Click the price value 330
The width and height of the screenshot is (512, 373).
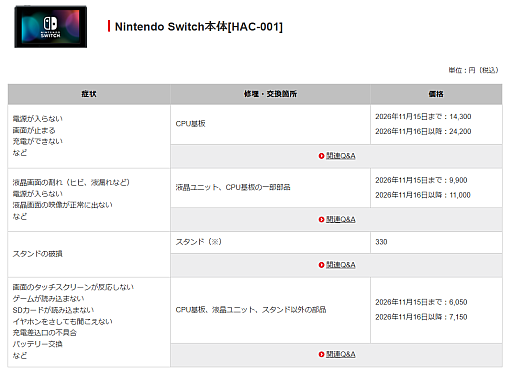click(381, 242)
